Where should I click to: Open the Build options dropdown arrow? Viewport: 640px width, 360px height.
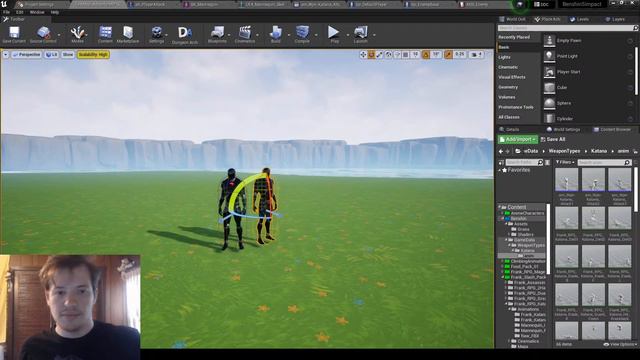[288, 35]
